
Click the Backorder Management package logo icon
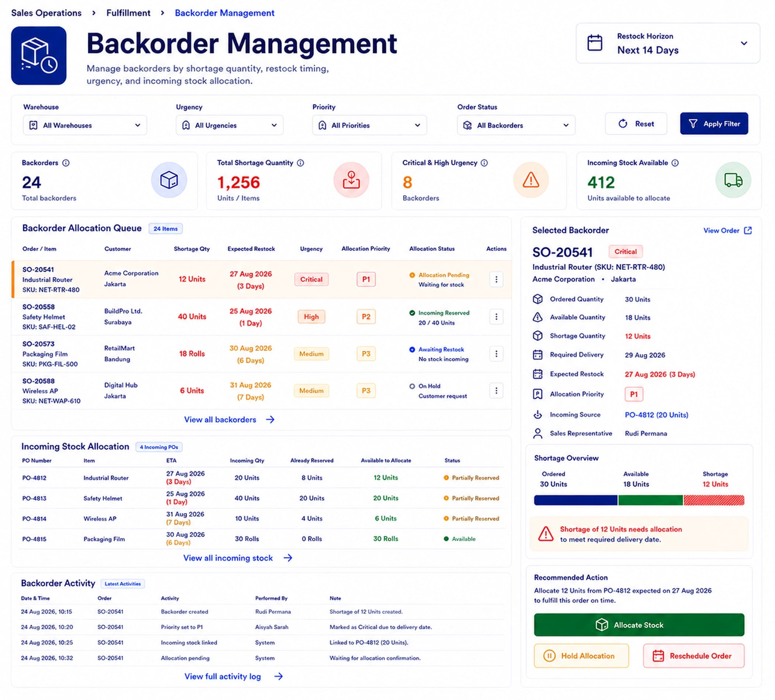[38, 55]
